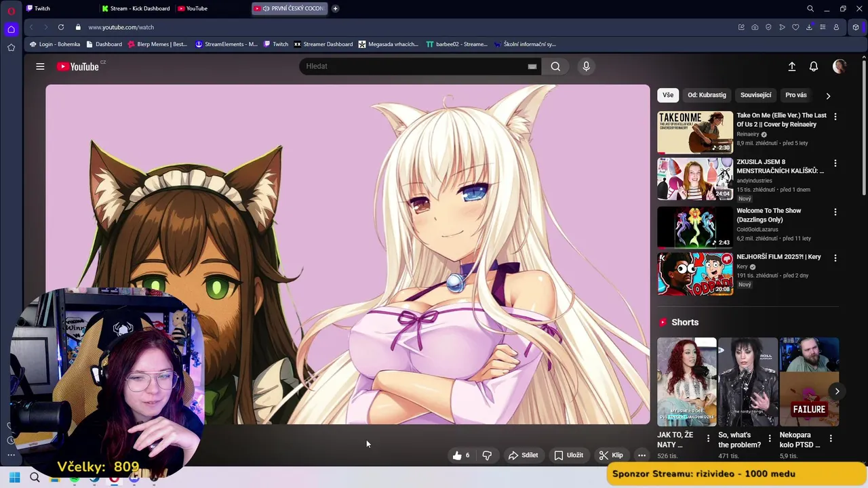Start voice search with the microphone
Screen dimensions: 868x488
click(587, 66)
